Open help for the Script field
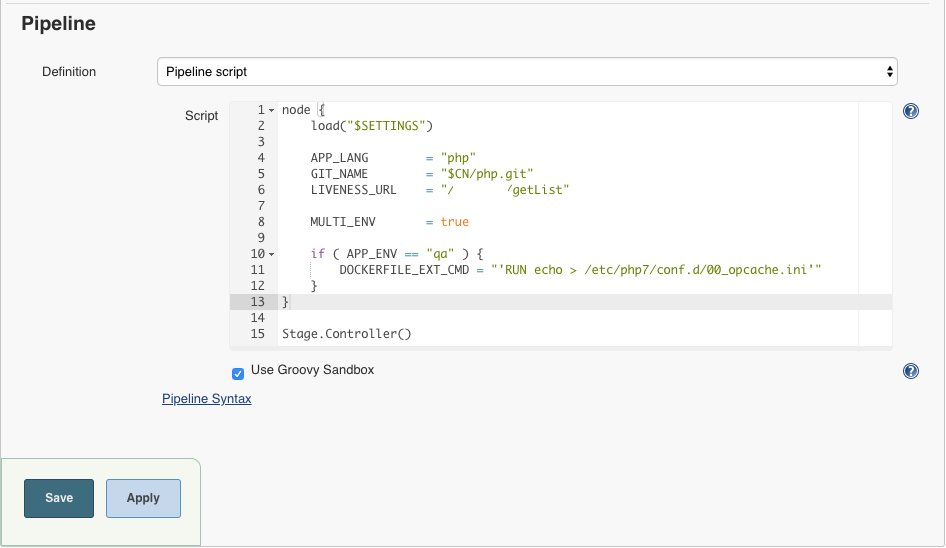The height and width of the screenshot is (548, 946). [x=910, y=111]
